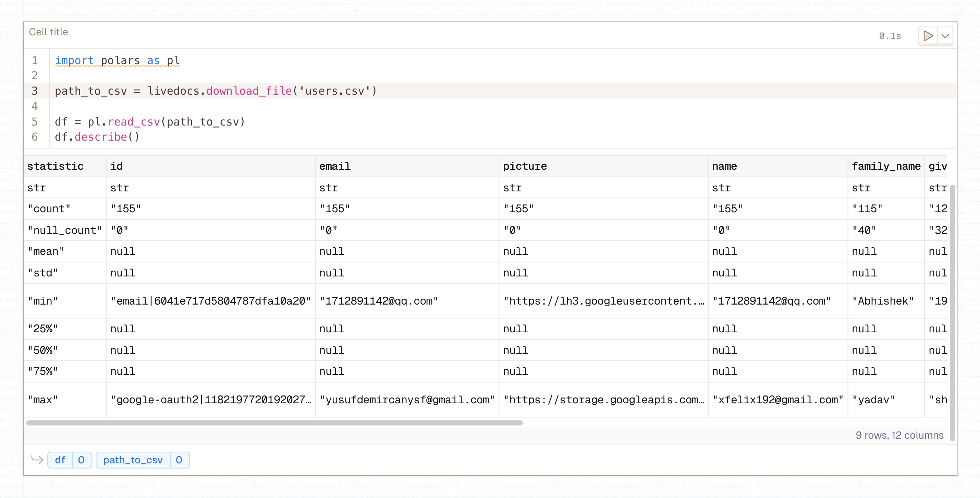Click the "google-oauth2|118219772019202…" id cell
The image size is (980, 498).
(x=211, y=400)
